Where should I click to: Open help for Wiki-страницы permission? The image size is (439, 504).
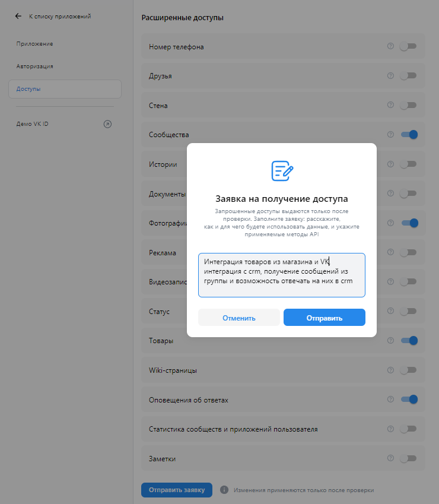click(x=390, y=370)
